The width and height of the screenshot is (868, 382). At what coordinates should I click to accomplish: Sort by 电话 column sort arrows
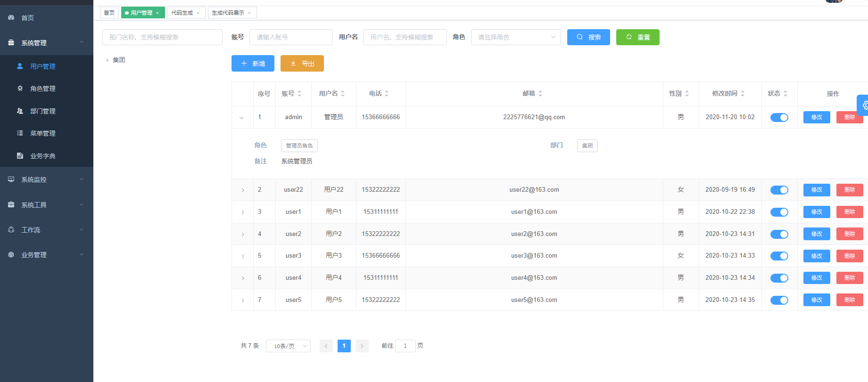pos(387,94)
